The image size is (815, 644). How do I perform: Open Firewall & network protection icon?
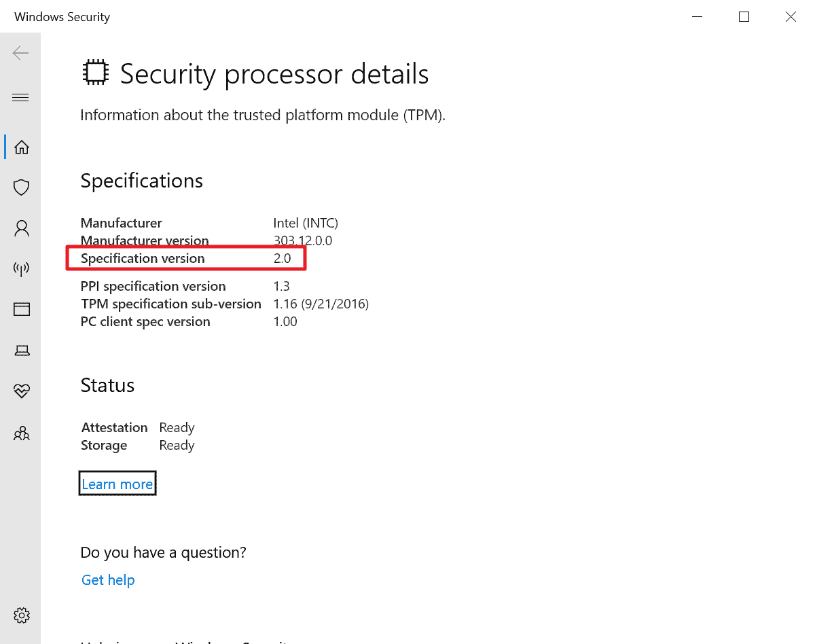tap(22, 269)
